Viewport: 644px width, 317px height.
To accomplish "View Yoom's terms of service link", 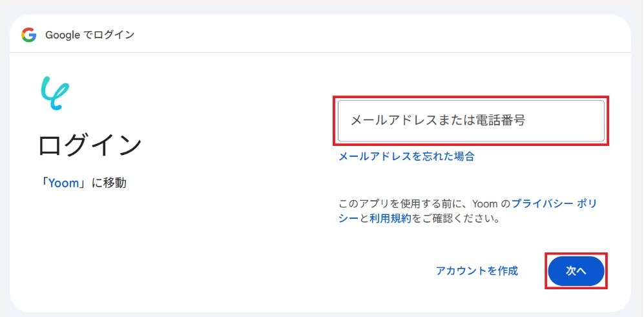I will [x=390, y=218].
